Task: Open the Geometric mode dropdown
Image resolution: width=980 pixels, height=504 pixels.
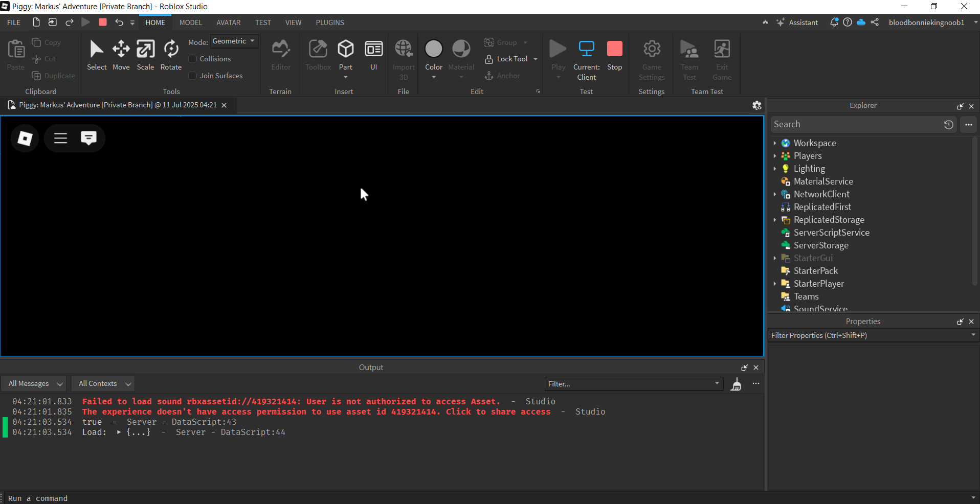Action: click(234, 41)
